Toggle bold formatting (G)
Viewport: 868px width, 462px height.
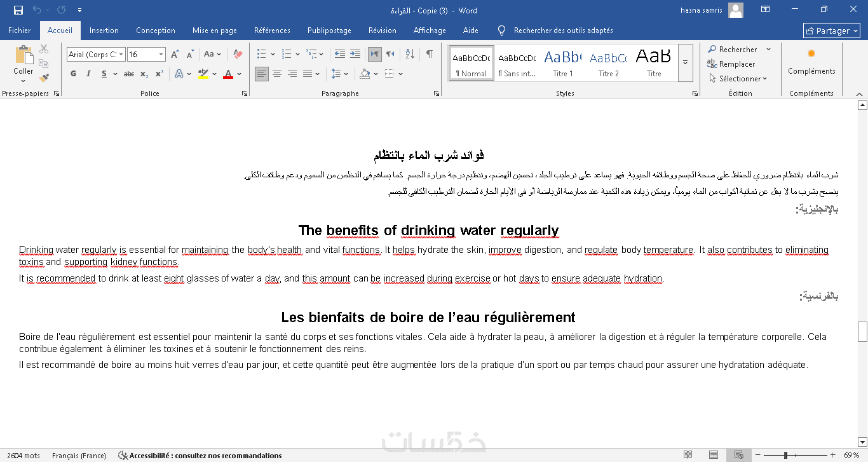pos(73,74)
